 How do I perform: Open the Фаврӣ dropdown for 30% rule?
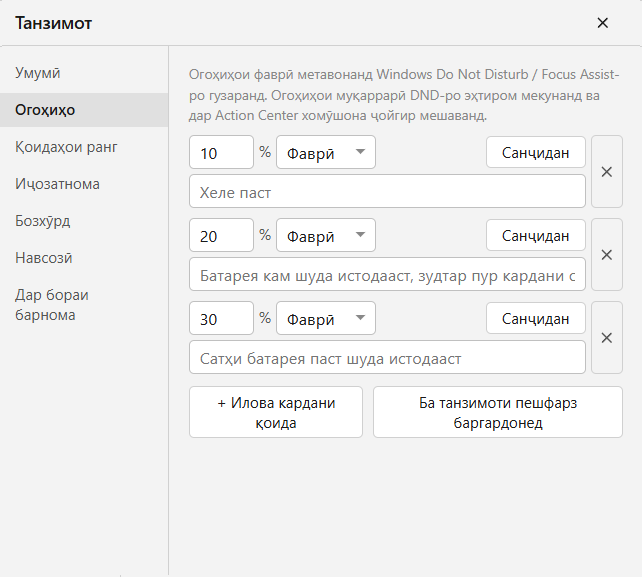[326, 318]
